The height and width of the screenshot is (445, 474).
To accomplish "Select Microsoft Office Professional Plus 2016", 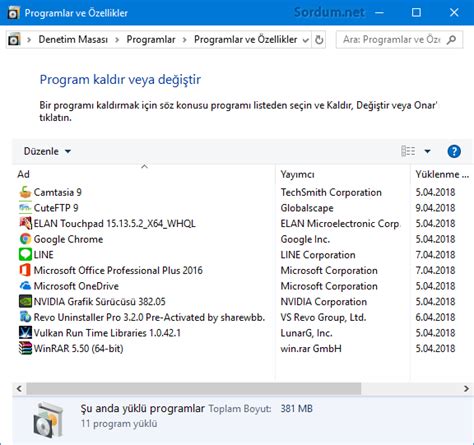I will (118, 270).
